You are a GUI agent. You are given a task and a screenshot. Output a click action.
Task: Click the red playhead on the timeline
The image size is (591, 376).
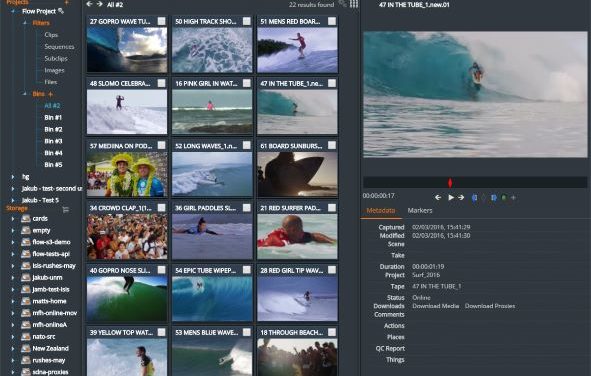(x=450, y=183)
